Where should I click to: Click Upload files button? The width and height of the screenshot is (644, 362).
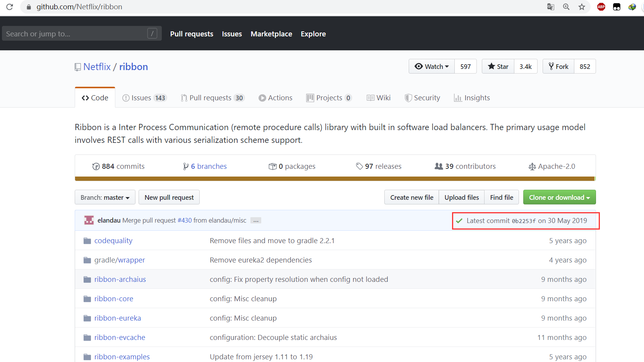coord(462,197)
